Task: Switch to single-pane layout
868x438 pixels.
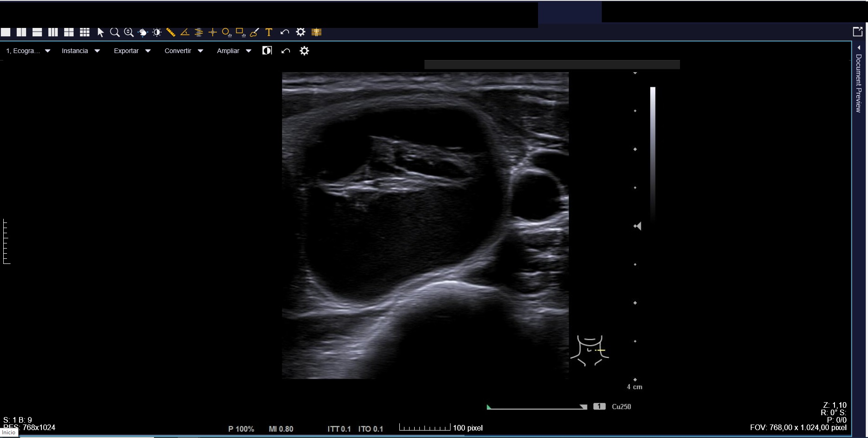Action: (6, 32)
